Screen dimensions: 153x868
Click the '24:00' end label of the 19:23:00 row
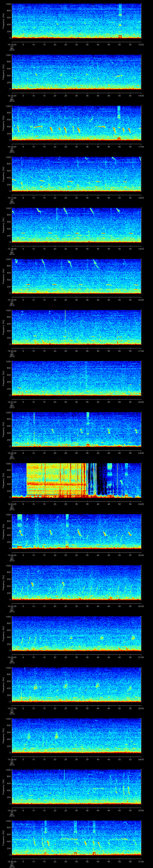click(x=141, y=504)
